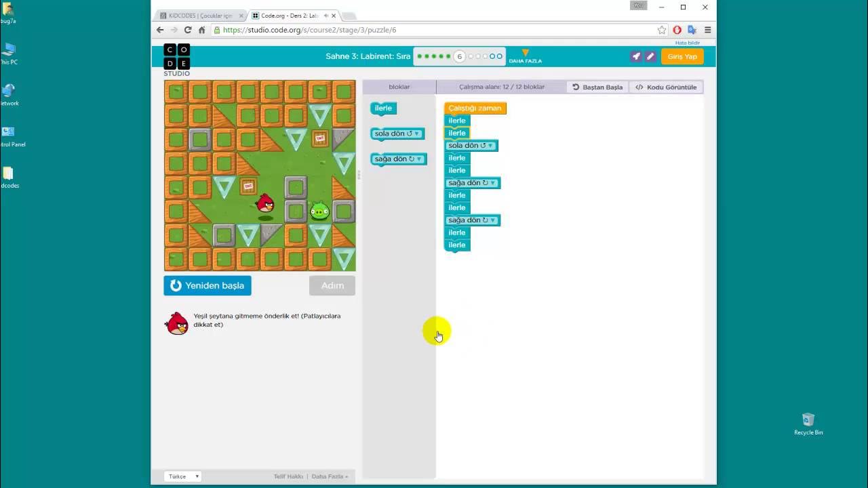Open the bug7a folder on desktop

pyautogui.click(x=8, y=14)
